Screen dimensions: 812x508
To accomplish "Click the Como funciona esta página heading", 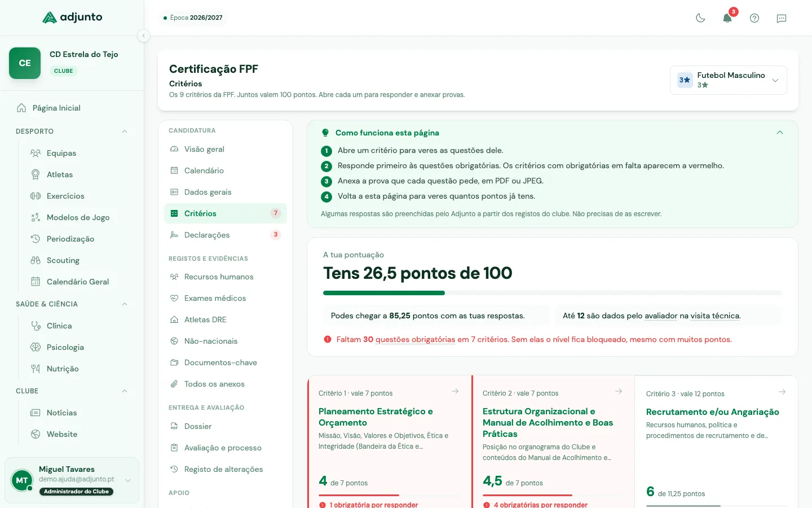I will click(387, 133).
